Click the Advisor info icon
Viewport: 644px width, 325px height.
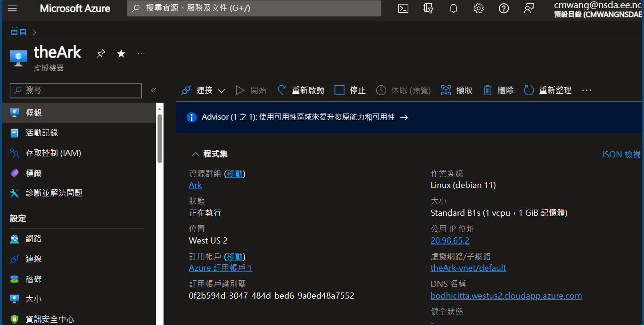pos(191,117)
